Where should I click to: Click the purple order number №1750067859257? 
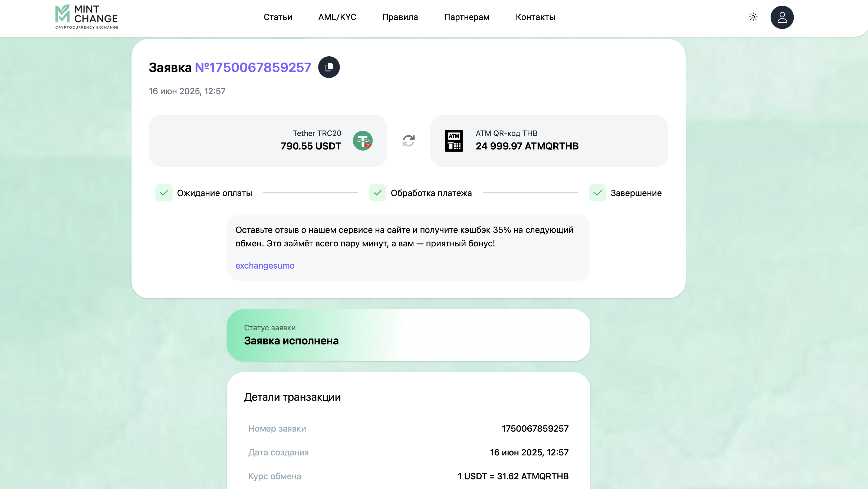(253, 67)
